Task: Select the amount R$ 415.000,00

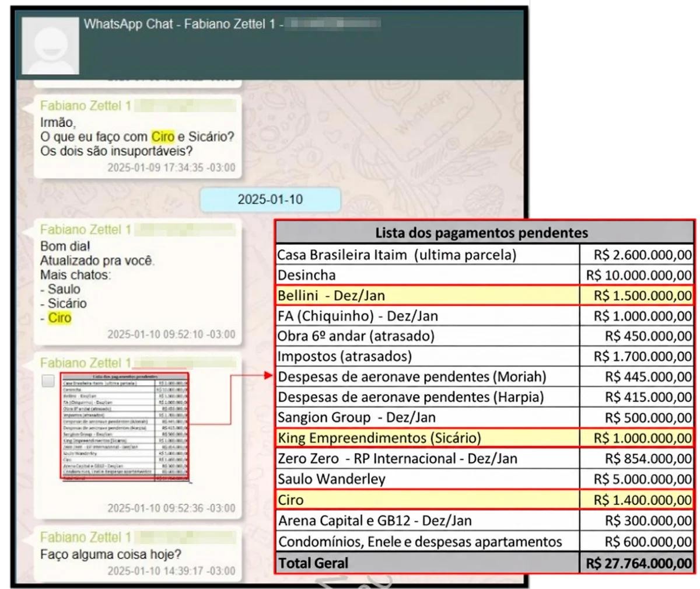Action: [x=637, y=397]
